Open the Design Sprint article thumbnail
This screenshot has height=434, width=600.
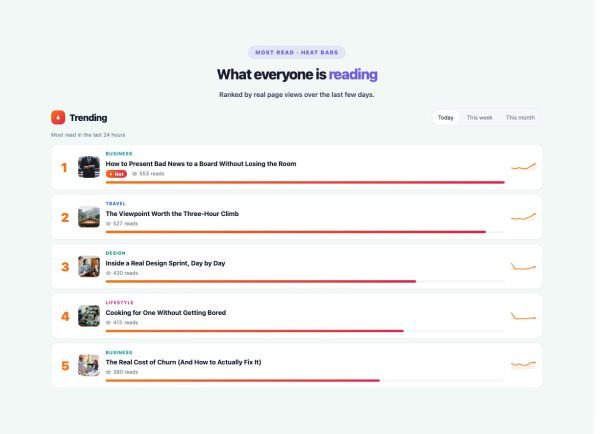pos(89,266)
